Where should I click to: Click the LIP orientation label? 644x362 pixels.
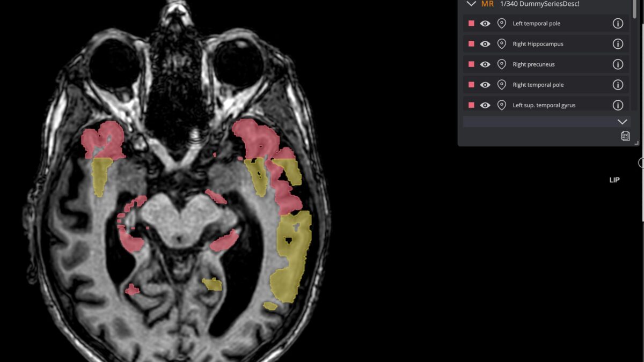click(614, 180)
